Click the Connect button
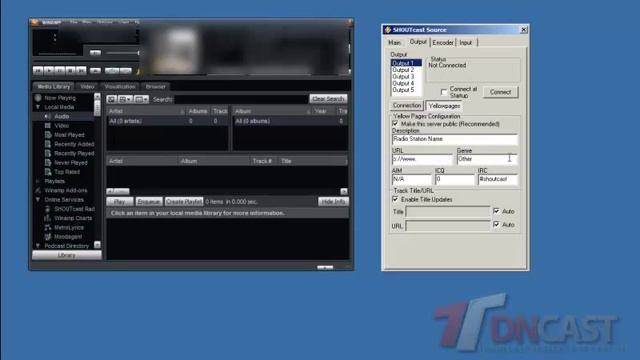 click(x=500, y=92)
